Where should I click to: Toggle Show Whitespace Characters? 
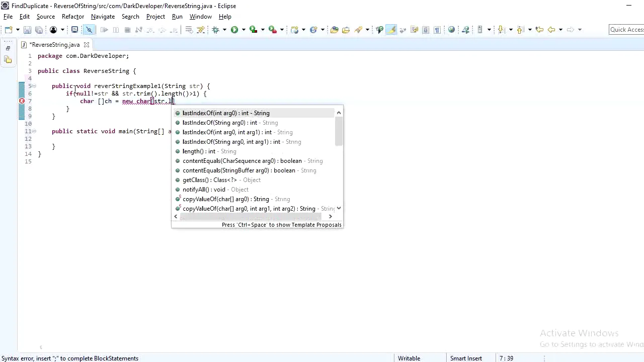click(x=437, y=30)
